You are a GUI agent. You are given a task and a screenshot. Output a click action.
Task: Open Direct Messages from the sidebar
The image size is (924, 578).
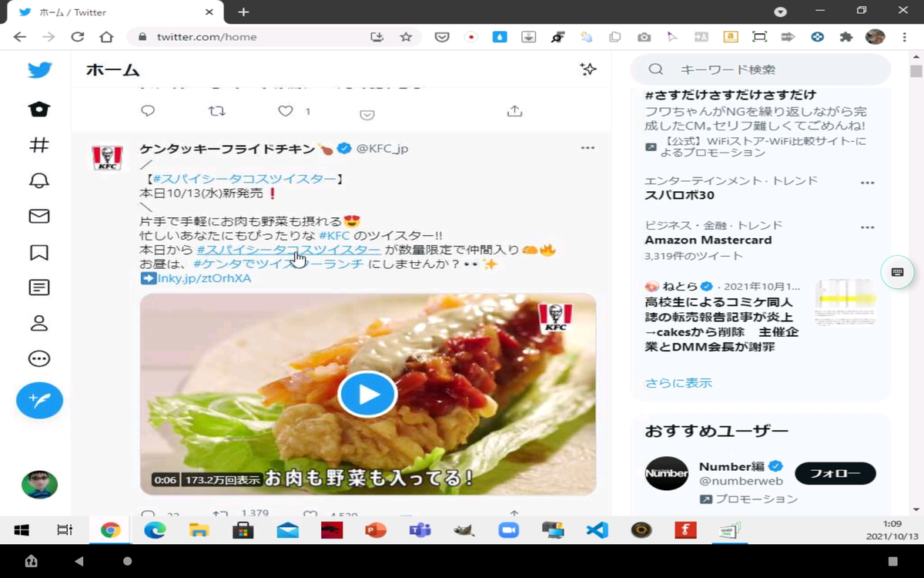pyautogui.click(x=38, y=216)
